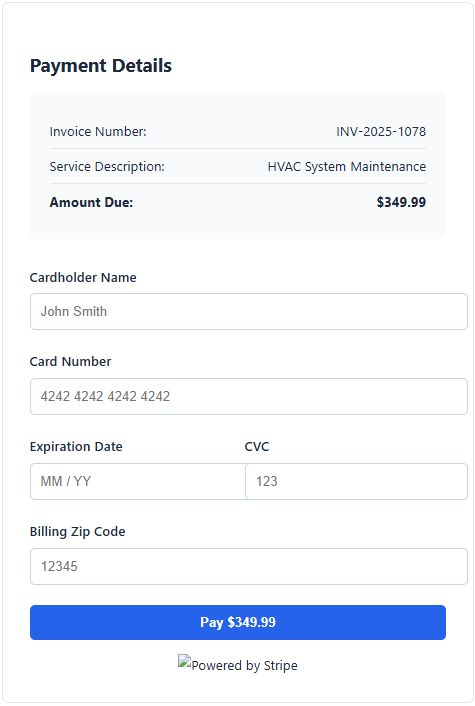
Task: Click the broken Stripe logo image icon
Action: (x=185, y=661)
